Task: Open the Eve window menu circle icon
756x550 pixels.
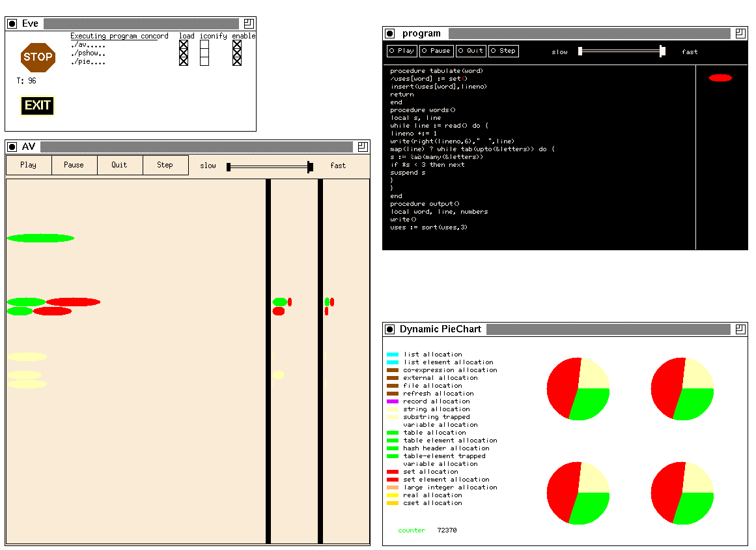Action: point(12,24)
